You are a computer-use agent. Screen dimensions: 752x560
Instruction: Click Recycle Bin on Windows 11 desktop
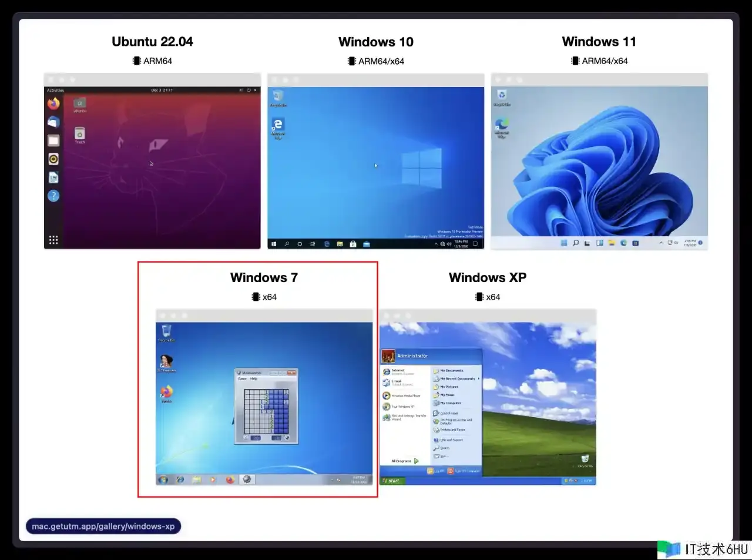502,98
